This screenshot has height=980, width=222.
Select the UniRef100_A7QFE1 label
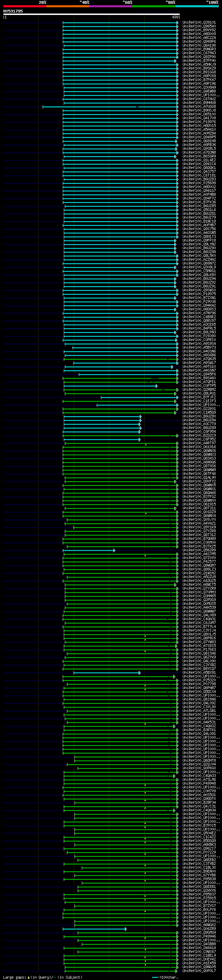(199, 382)
